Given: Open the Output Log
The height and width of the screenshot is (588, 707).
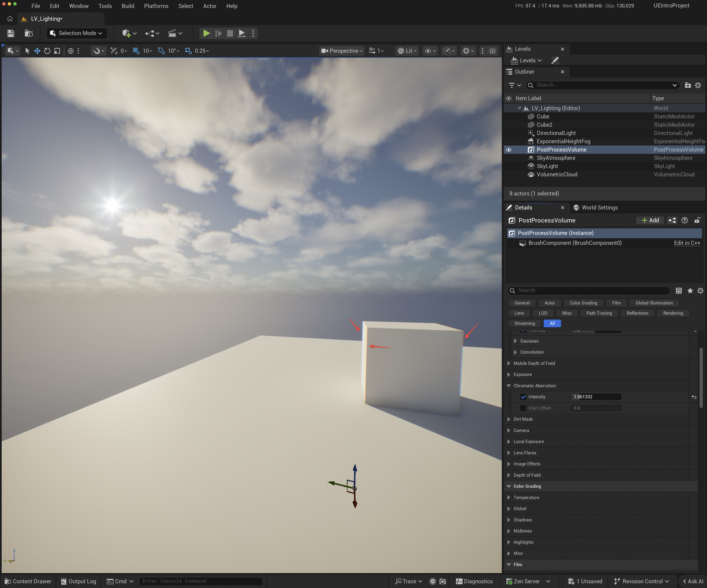Looking at the screenshot, I should [79, 581].
